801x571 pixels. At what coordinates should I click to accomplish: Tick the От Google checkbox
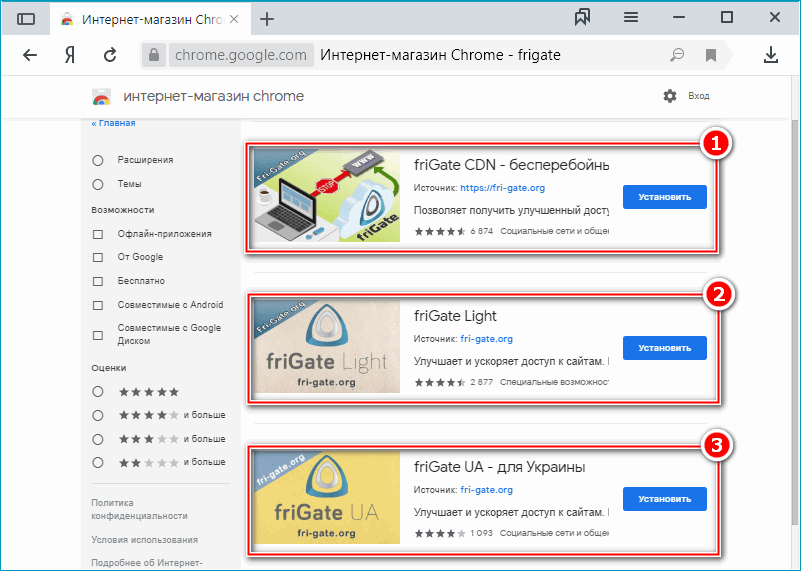98,258
